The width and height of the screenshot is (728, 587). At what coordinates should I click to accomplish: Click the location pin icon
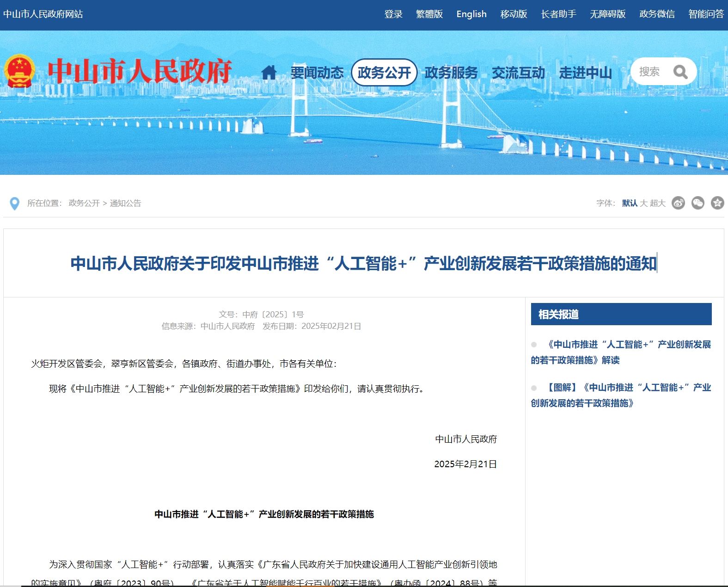point(15,204)
